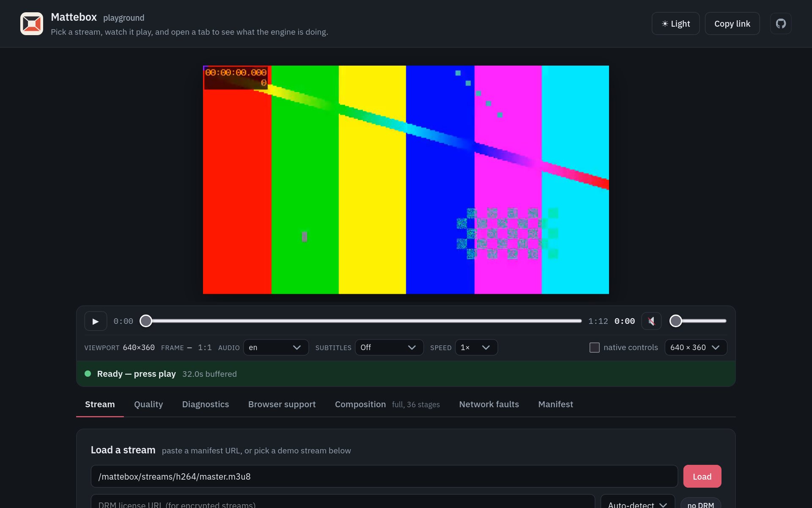
Task: Click the 'full, 36 stages' label
Action: click(x=416, y=405)
